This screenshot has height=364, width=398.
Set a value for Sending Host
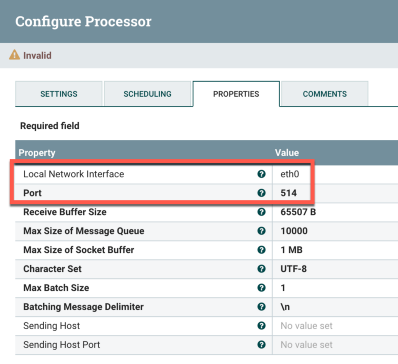coord(306,326)
